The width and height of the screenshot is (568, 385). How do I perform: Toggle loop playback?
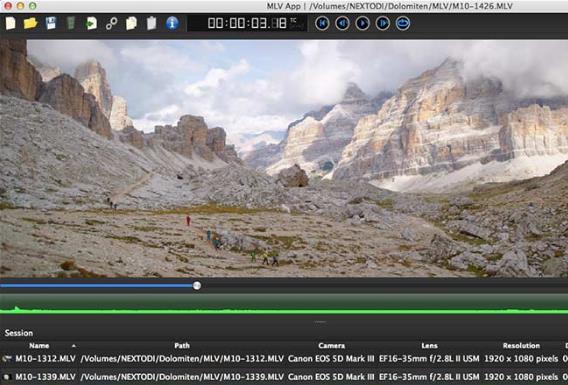pyautogui.click(x=403, y=24)
